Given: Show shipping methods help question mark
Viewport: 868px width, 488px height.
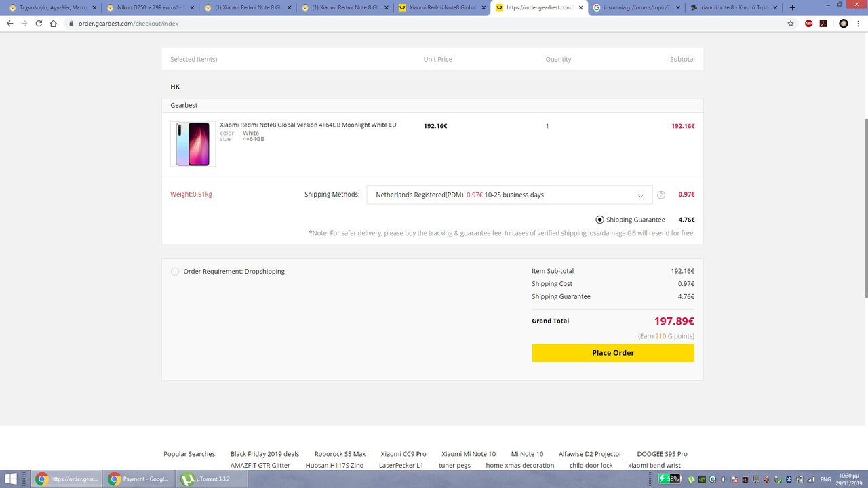Looking at the screenshot, I should point(661,195).
